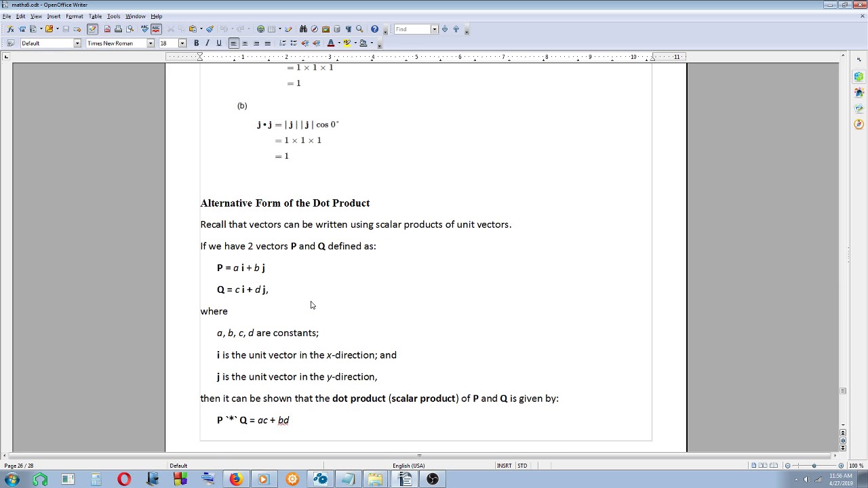Click Highlighting color swatch button
This screenshot has width=868, height=488.
tap(347, 43)
